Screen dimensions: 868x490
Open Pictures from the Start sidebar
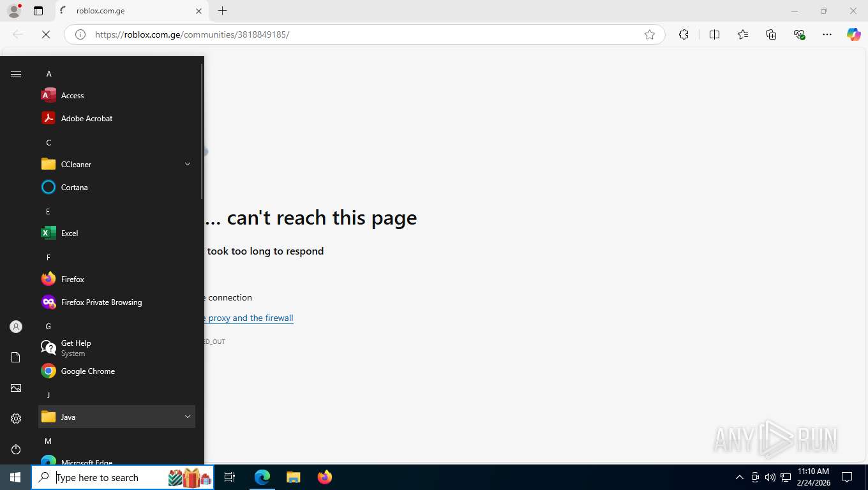(16, 388)
